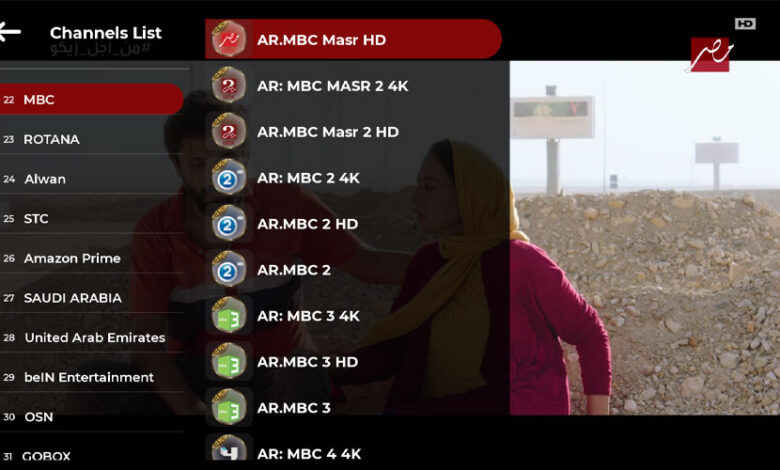The image size is (780, 470).
Task: Open United Arab Emirates channel group
Action: [92, 338]
